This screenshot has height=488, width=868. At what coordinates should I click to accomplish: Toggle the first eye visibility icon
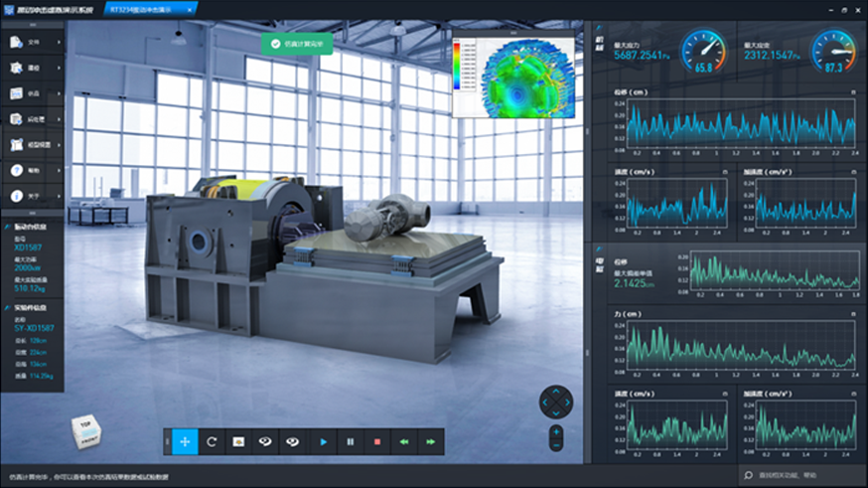click(265, 441)
